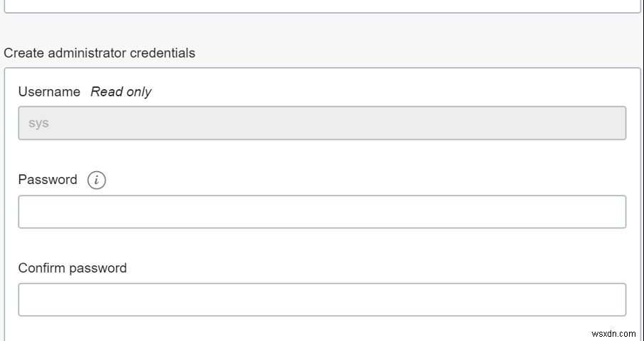Image resolution: width=644 pixels, height=341 pixels.
Task: Click the Password info icon
Action: (96, 180)
